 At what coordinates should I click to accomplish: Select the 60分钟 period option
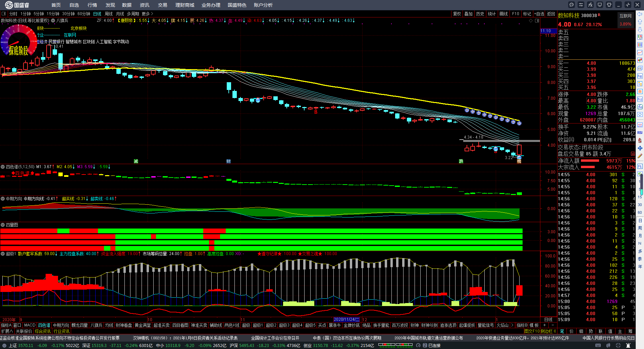point(84,14)
